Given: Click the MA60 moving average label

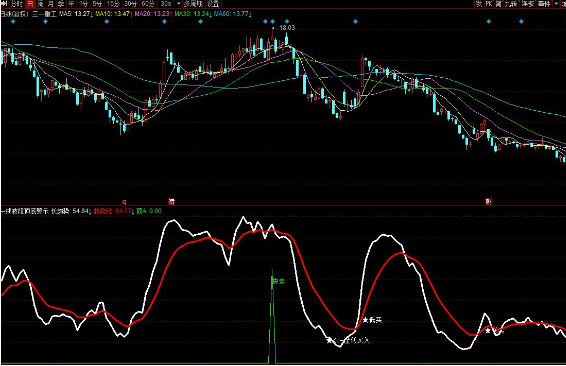Looking at the screenshot, I should pyautogui.click(x=231, y=14).
